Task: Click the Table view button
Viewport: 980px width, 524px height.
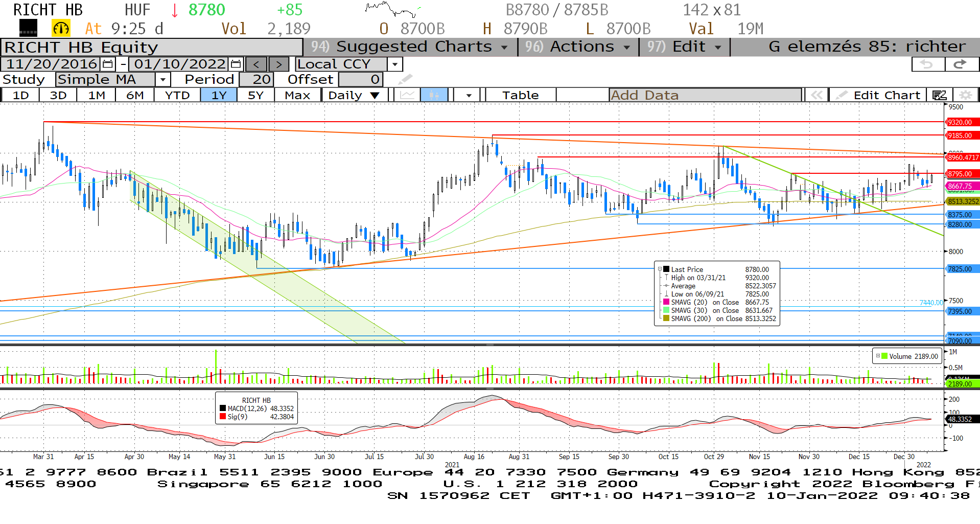Action: (x=520, y=95)
